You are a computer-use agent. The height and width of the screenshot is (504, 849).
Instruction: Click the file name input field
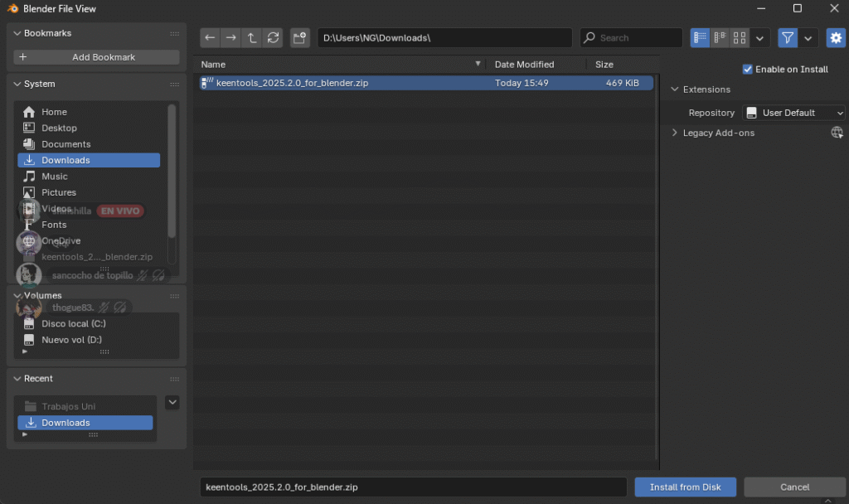pyautogui.click(x=413, y=487)
